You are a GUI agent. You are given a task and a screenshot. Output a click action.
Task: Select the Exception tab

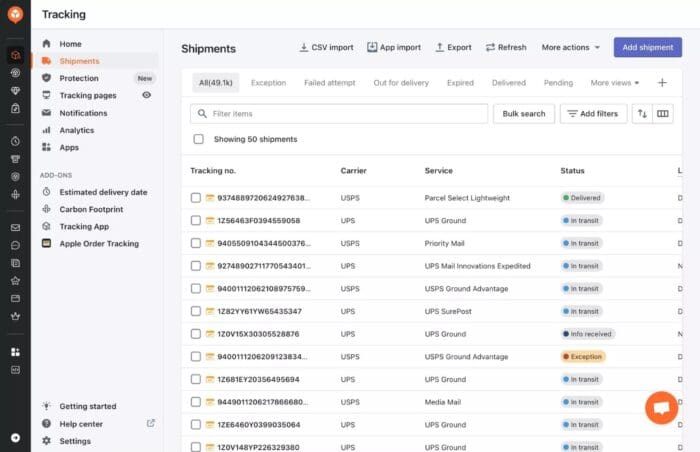(268, 83)
